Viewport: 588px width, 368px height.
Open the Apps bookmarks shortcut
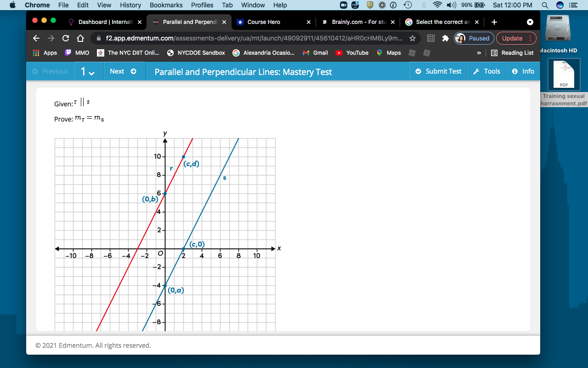pyautogui.click(x=45, y=53)
